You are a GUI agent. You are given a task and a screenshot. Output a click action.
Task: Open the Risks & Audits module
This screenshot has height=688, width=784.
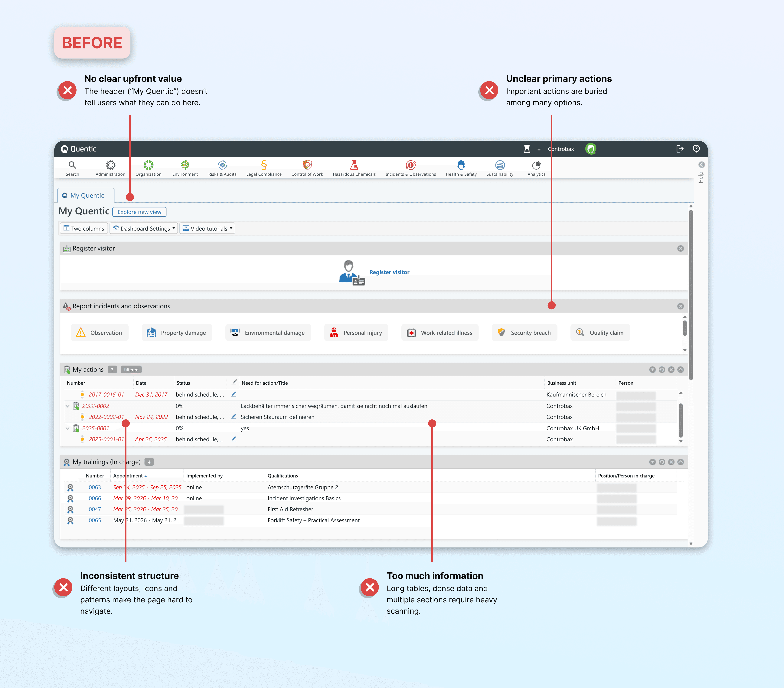click(222, 168)
